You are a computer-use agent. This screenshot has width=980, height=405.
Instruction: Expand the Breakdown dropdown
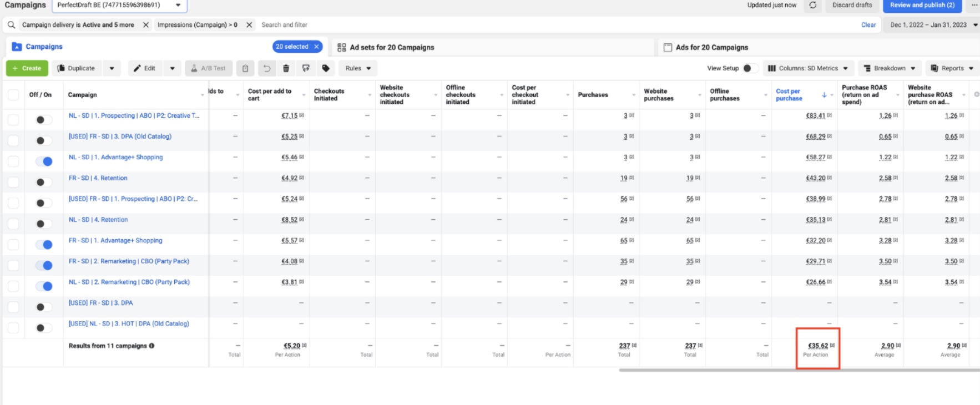[889, 68]
